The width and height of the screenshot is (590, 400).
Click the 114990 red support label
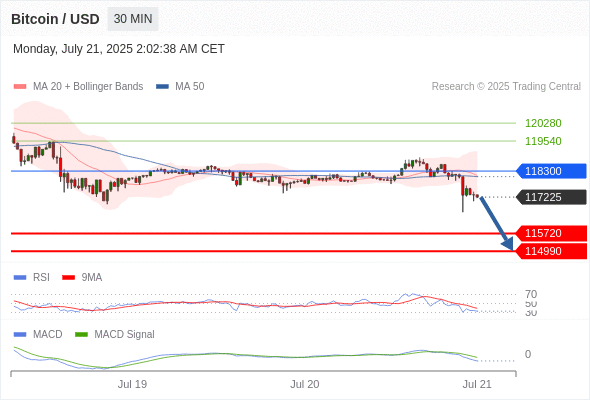click(x=551, y=251)
